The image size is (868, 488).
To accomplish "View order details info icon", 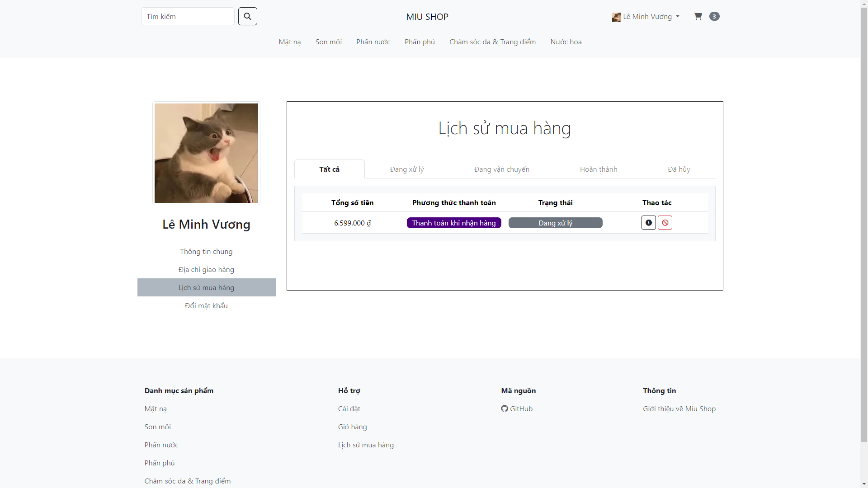I will click(648, 223).
